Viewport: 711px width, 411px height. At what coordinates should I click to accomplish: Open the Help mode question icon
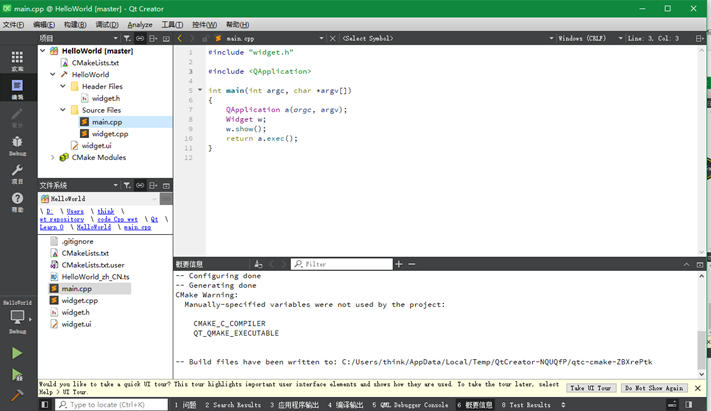pyautogui.click(x=17, y=199)
